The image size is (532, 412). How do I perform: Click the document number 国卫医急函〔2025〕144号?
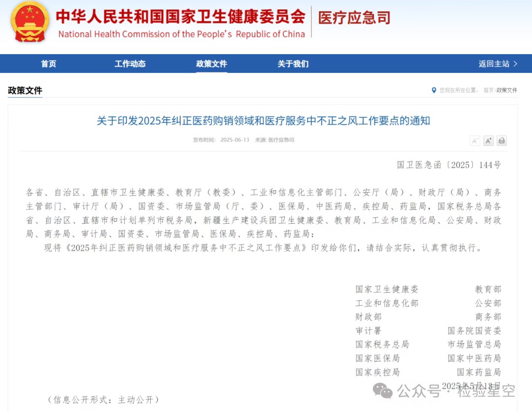[449, 165]
